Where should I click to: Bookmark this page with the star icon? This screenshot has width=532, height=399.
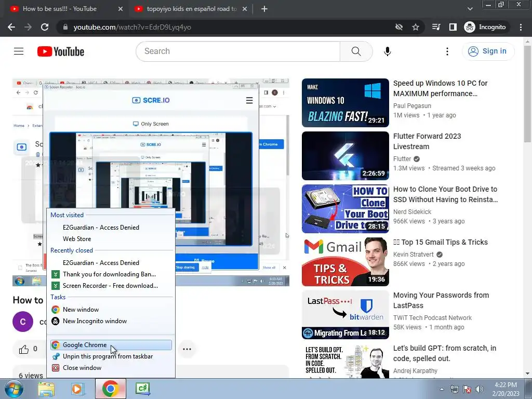point(416,27)
